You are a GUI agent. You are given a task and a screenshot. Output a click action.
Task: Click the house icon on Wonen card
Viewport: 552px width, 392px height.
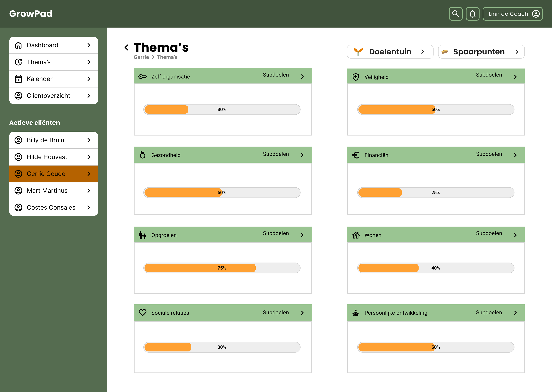(356, 235)
